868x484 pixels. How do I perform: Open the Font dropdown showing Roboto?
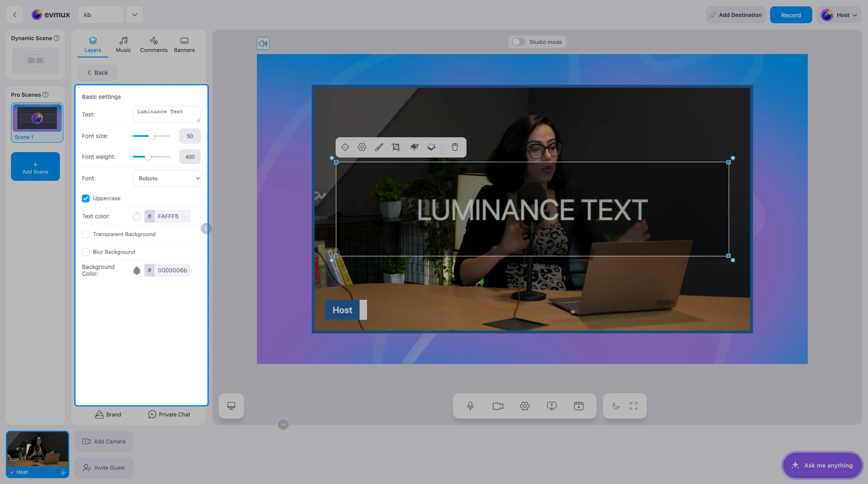[x=167, y=178]
